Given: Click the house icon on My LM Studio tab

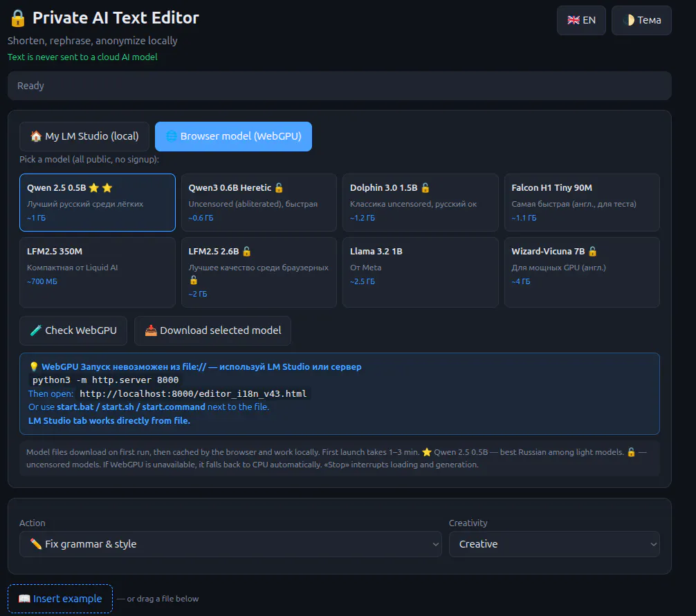Looking at the screenshot, I should coord(36,136).
